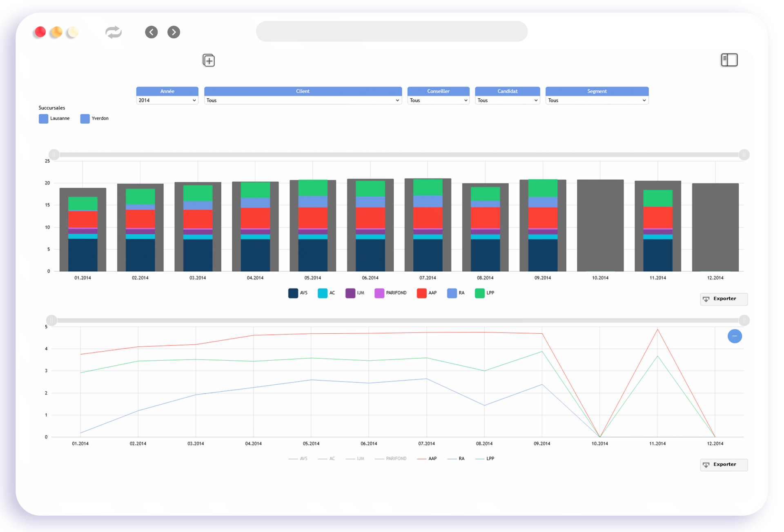Click the PARIFOND color swatch in the bar chart legend

tap(379, 293)
